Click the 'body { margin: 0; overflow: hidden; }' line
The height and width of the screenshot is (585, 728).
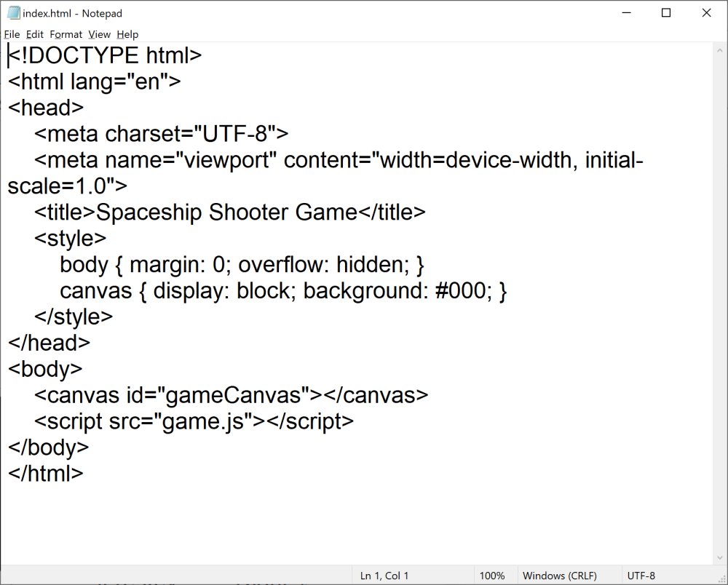pyautogui.click(x=242, y=264)
